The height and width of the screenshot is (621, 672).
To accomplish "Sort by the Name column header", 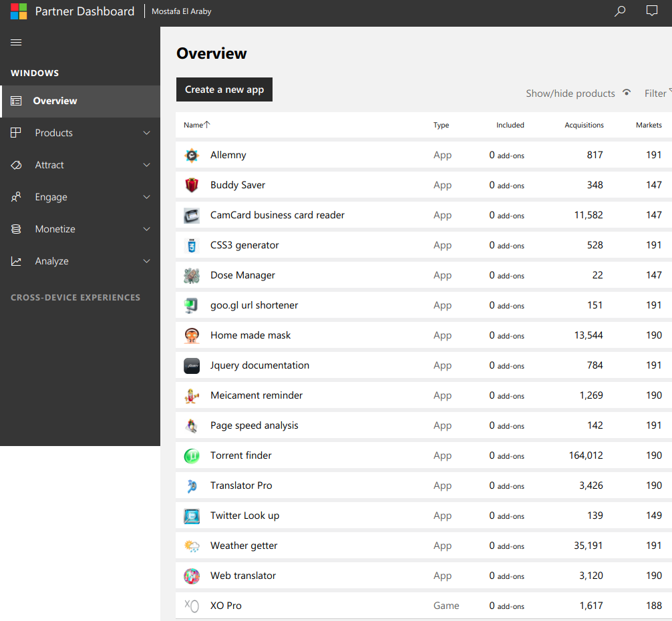I will pyautogui.click(x=196, y=125).
